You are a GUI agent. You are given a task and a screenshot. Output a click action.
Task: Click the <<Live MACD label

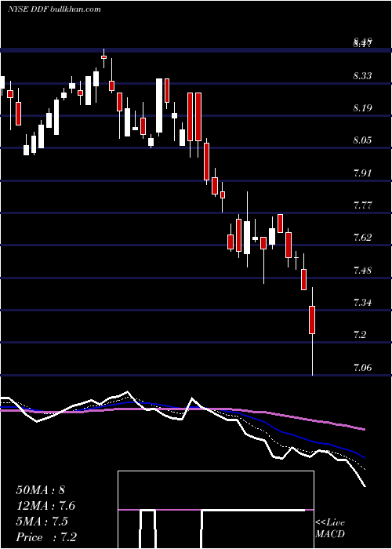[330, 529]
